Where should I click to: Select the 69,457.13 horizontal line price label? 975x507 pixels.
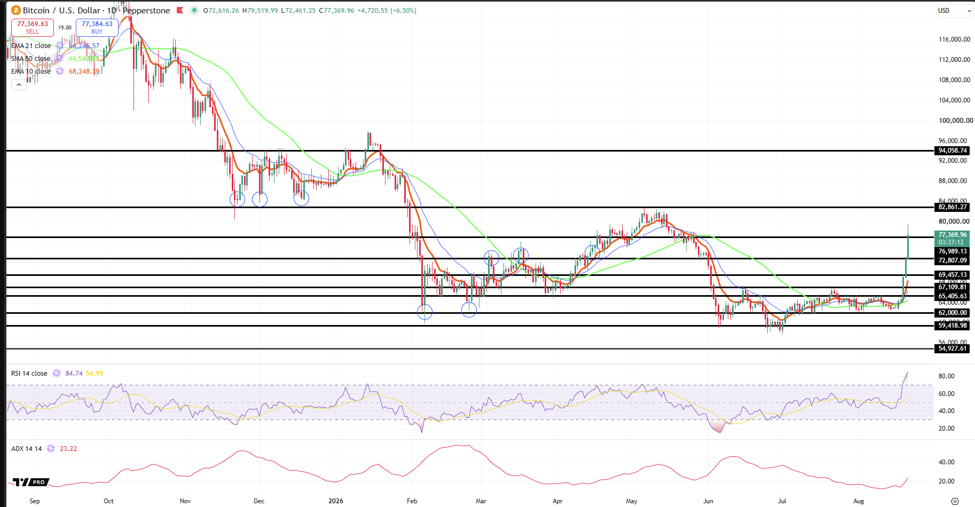tap(952, 274)
